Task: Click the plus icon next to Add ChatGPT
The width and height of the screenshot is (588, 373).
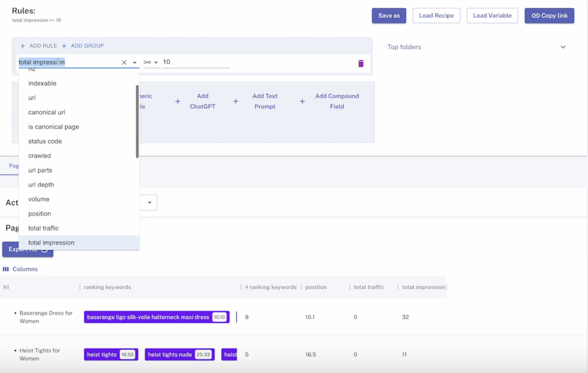Action: tap(178, 101)
